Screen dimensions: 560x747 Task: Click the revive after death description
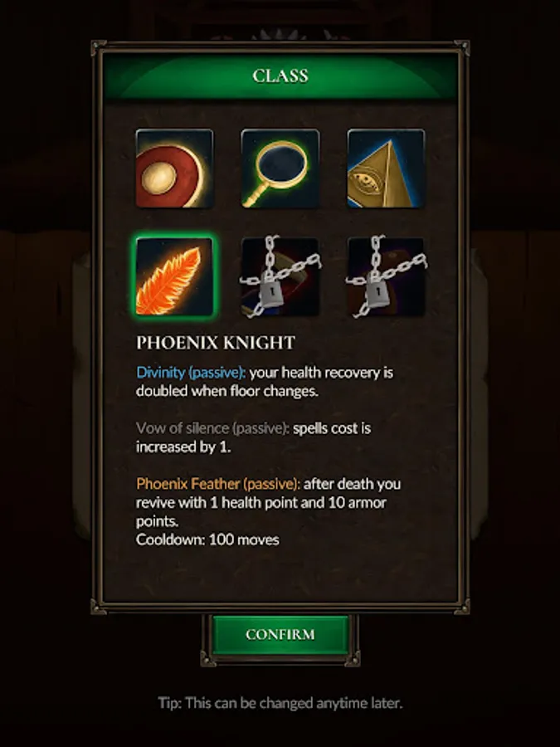(x=269, y=502)
